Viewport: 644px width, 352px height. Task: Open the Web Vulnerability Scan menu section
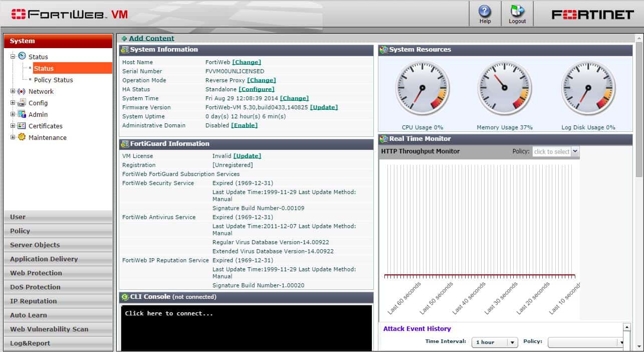pyautogui.click(x=58, y=329)
